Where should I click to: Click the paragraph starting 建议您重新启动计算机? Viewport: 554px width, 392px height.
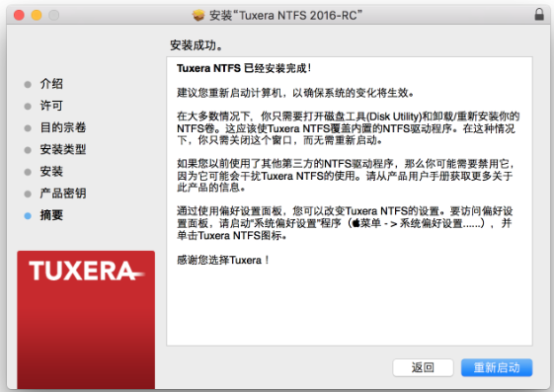[x=295, y=93]
